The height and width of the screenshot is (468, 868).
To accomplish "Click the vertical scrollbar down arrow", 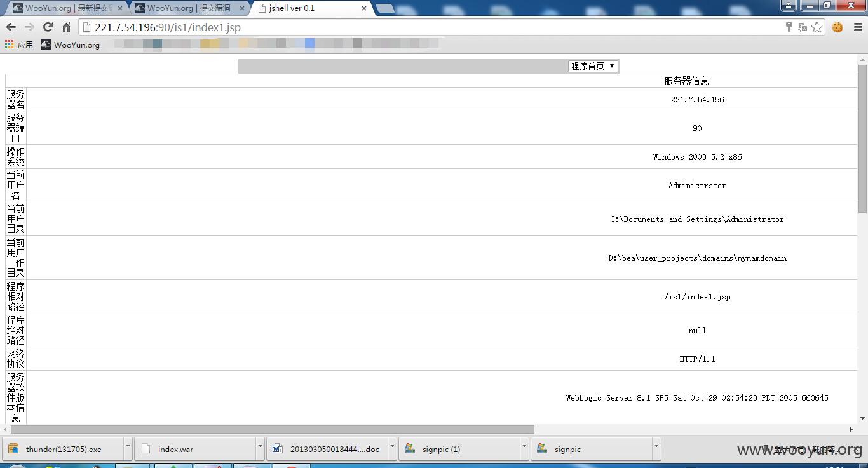I will coord(862,418).
